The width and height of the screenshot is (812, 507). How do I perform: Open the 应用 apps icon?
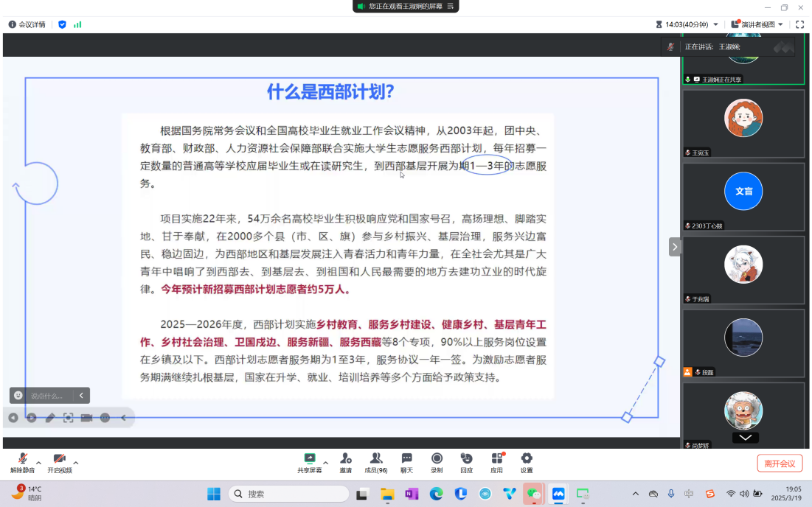496,459
